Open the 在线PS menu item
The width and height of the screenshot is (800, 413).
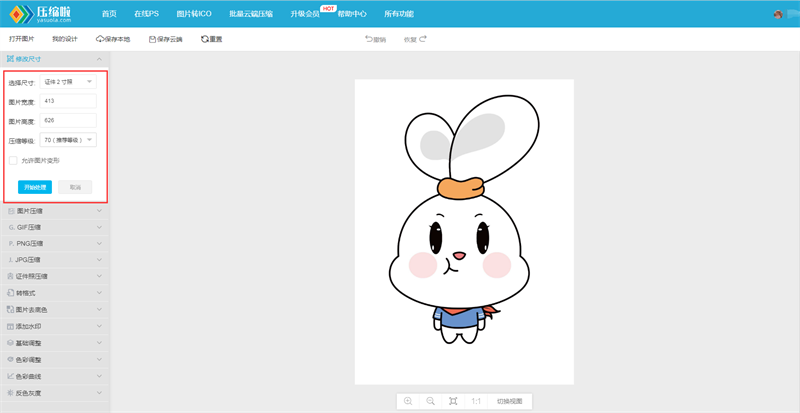146,14
